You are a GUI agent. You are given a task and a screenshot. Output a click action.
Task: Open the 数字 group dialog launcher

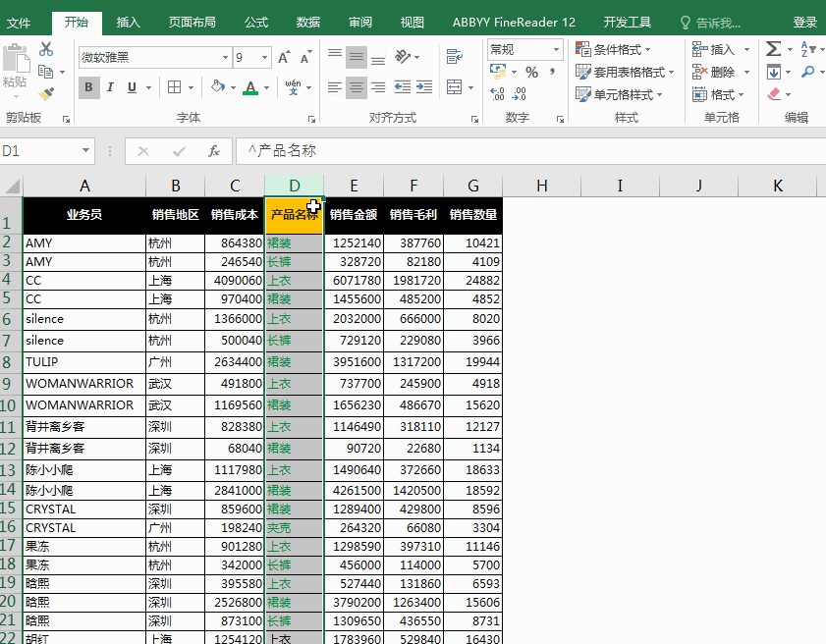pos(560,120)
